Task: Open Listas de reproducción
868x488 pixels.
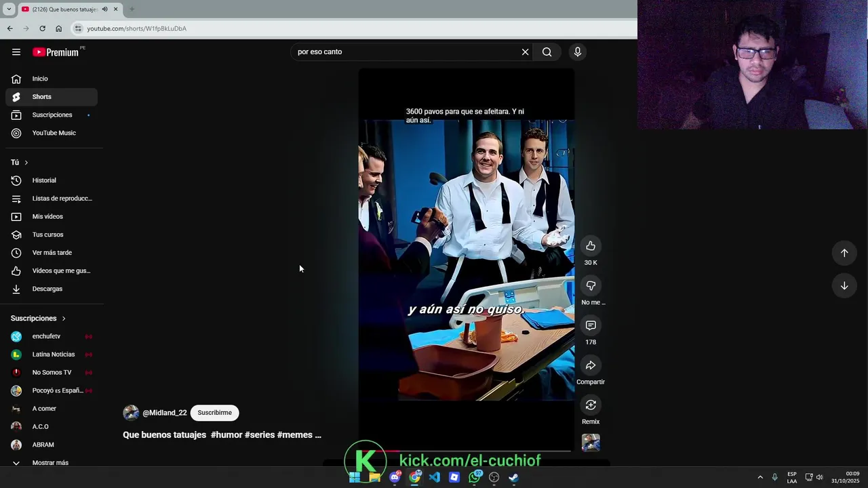Action: 52,199
